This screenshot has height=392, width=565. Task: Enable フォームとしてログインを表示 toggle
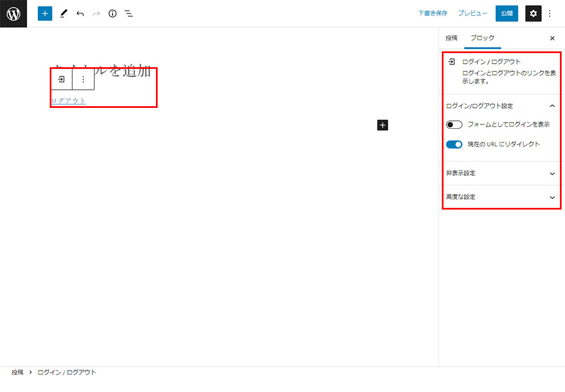454,125
